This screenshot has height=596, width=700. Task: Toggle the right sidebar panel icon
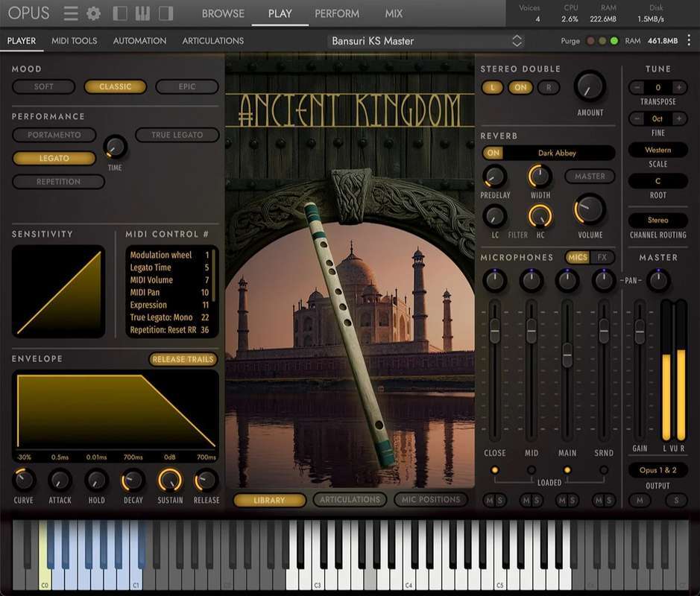(x=165, y=13)
